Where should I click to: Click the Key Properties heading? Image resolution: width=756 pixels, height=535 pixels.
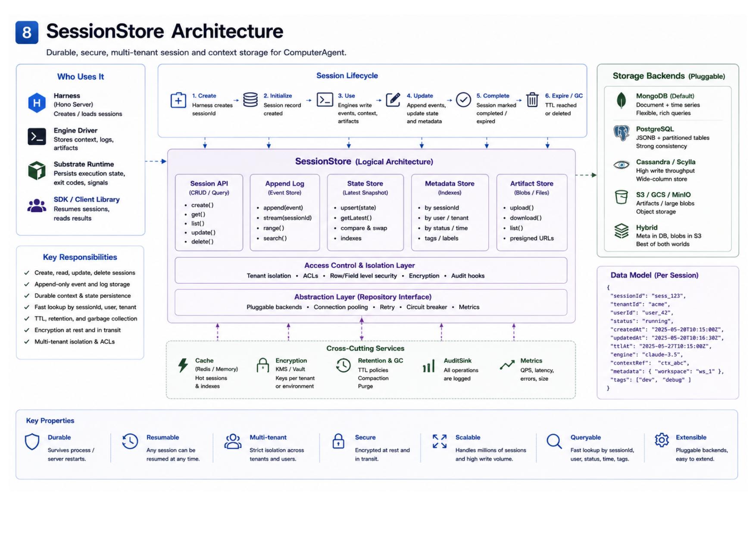point(50,421)
